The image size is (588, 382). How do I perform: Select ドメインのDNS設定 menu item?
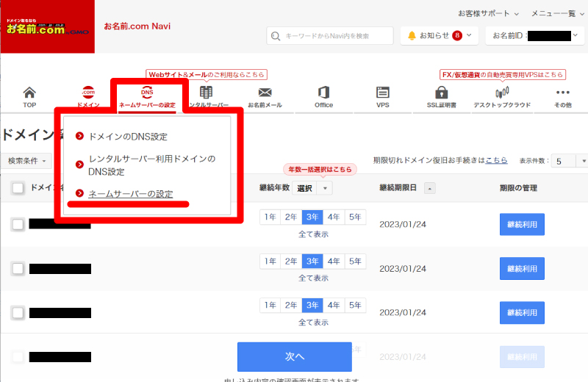click(127, 137)
